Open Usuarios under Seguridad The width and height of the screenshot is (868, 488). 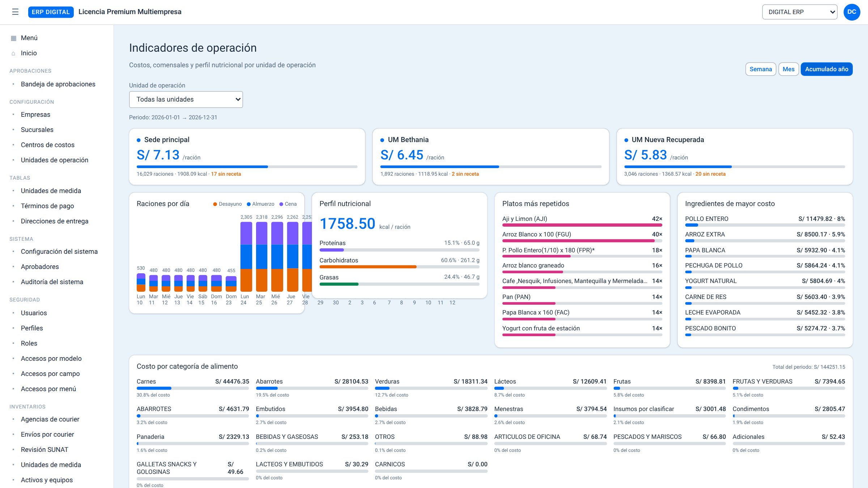tap(34, 313)
